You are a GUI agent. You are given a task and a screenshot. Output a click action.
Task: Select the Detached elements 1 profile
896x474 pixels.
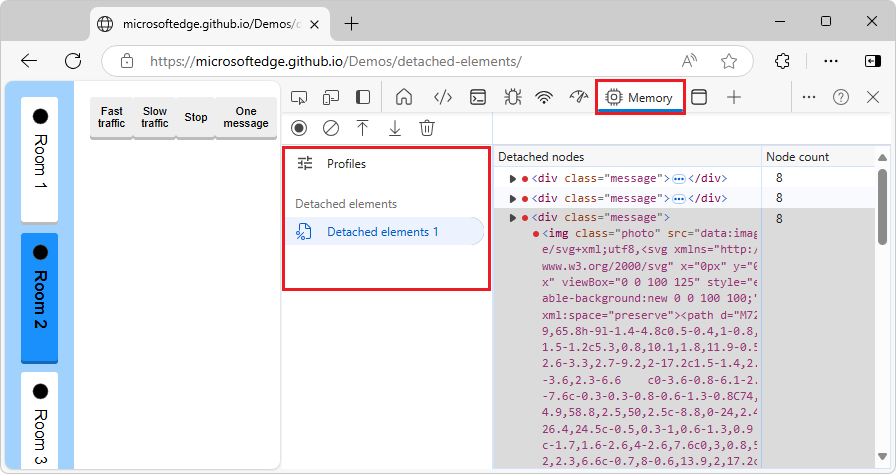[x=385, y=231]
